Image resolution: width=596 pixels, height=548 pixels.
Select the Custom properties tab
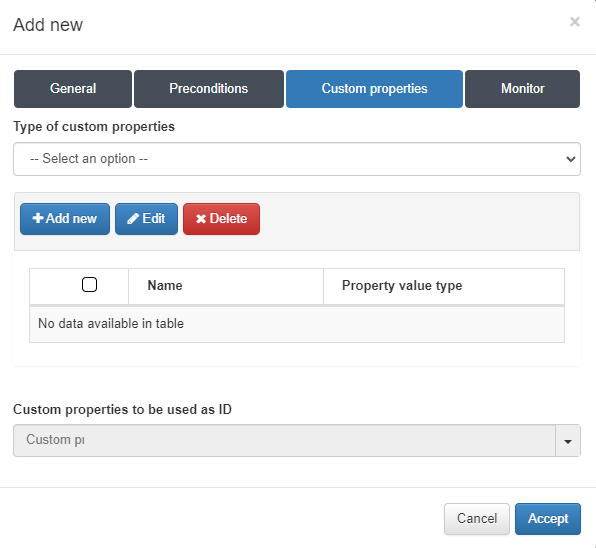pos(374,89)
